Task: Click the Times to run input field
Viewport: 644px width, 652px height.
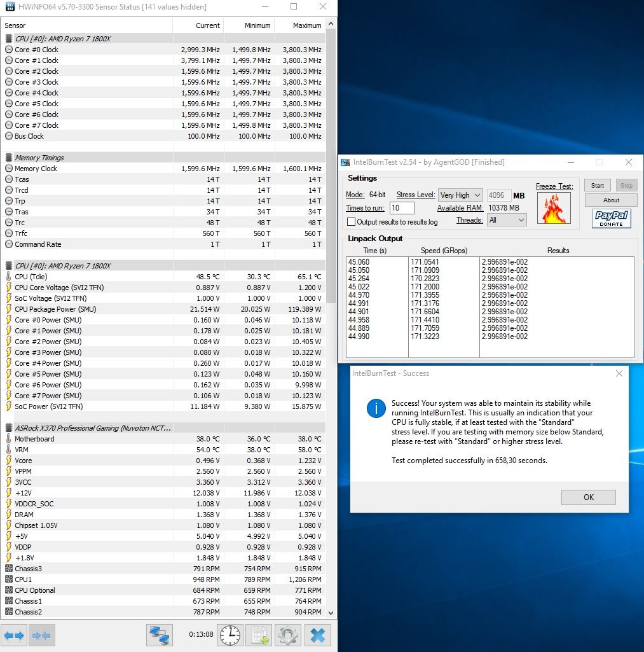Action: point(402,208)
